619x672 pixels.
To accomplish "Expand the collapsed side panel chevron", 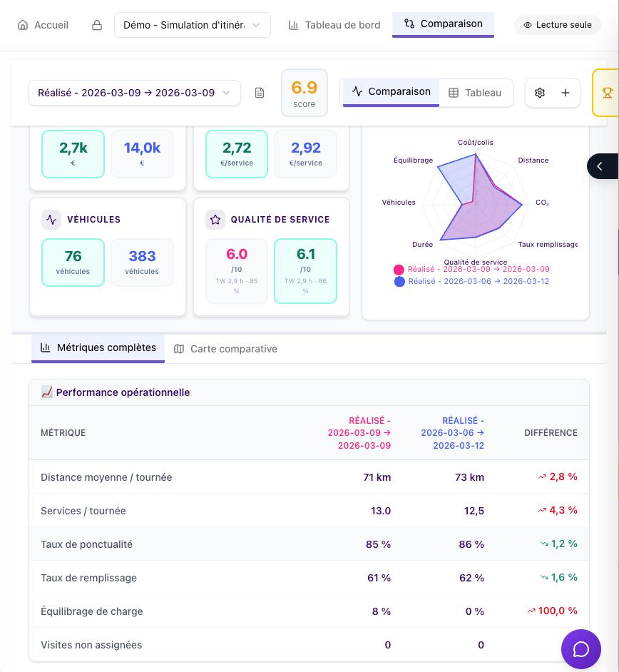I will tap(600, 166).
